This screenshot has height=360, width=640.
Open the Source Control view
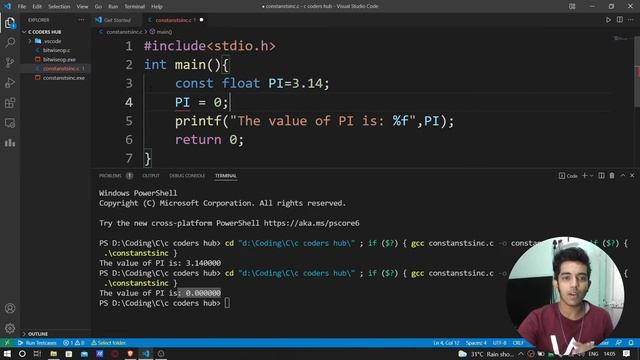coord(10,62)
